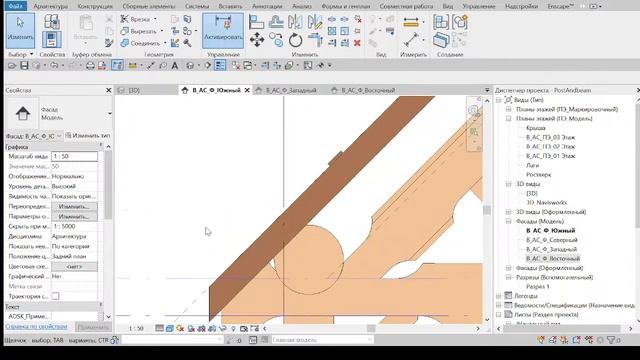Click the Offset tool icon
Screen dimensions: 640x360
276,22
